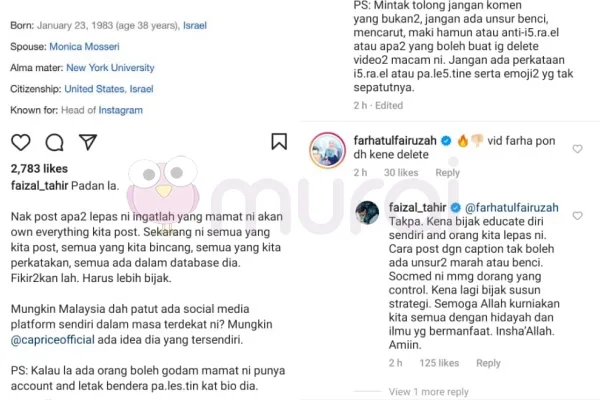
Task: Save post with bookmark icon
Action: pos(279,141)
